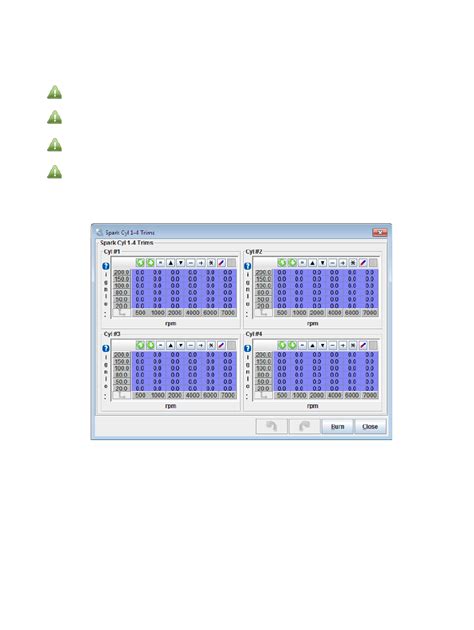474x630 pixels.
Task: Click the Cyl #2 send-to-ECU green icon
Action: pyautogui.click(x=292, y=263)
